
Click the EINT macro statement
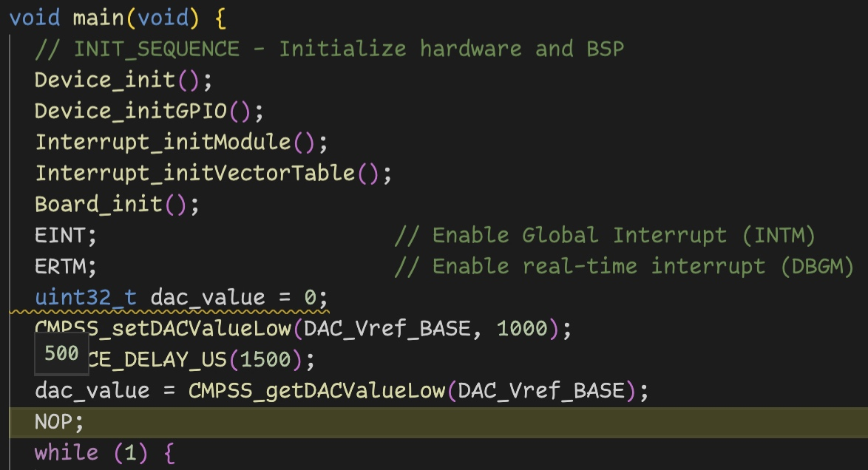(x=65, y=235)
